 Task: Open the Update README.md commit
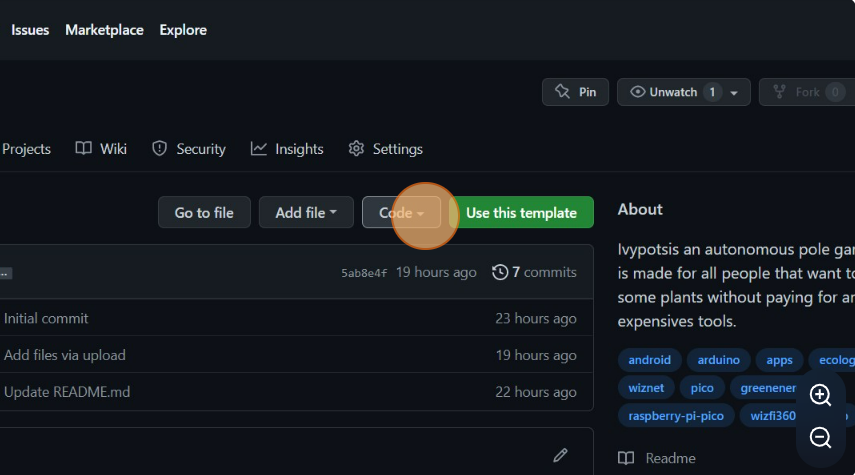(67, 392)
